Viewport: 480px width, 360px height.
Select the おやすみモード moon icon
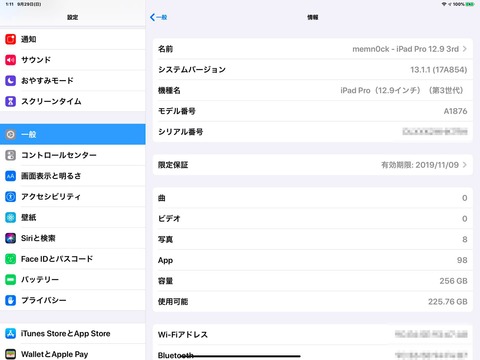click(x=10, y=80)
